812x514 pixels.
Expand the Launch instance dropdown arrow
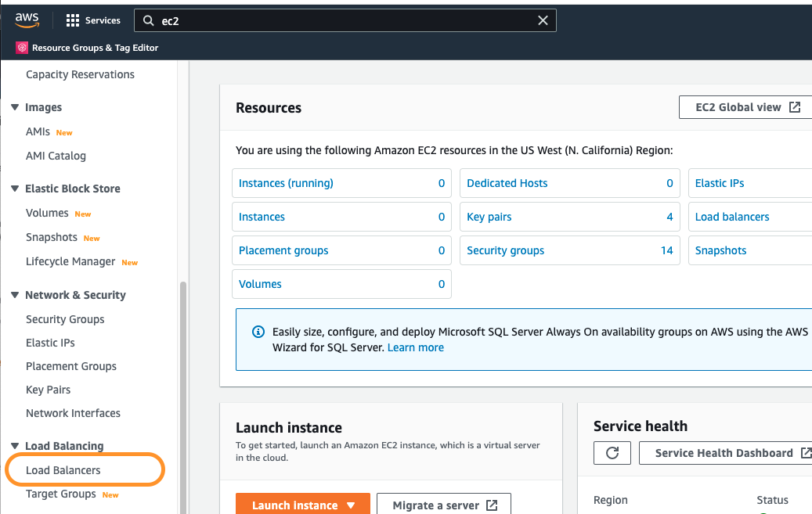point(351,505)
